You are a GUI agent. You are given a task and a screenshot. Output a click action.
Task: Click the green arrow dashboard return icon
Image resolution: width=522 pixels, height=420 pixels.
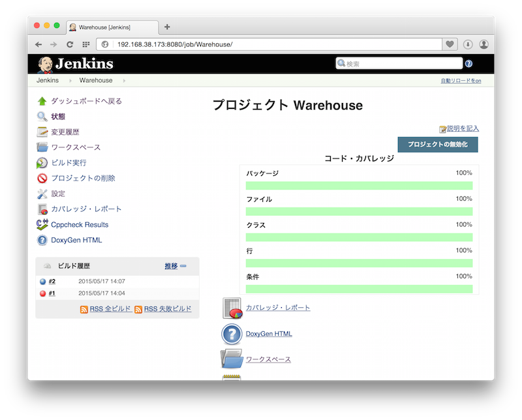tap(42, 101)
